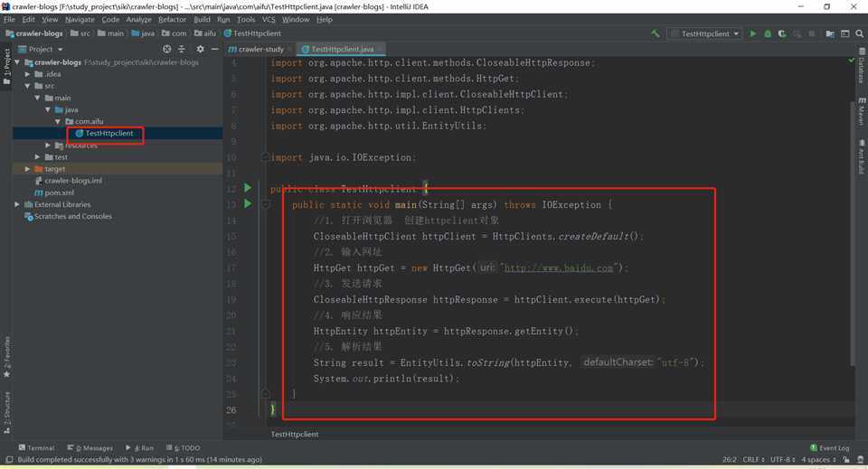Collapse the main folder

pos(37,98)
